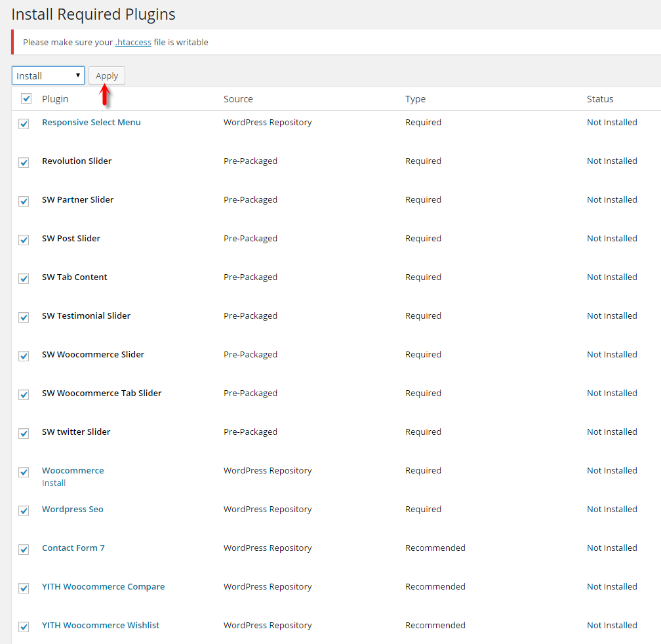Uncheck the SW twitter Slider checkbox

pos(24,433)
